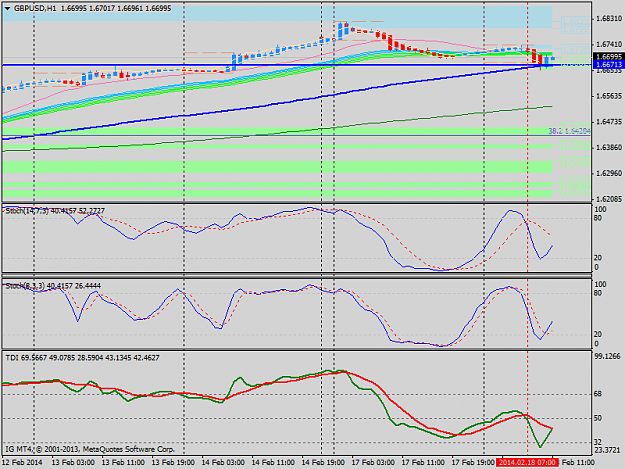
Task: Click the 13 Feb 03:00 time label
Action: [x=73, y=462]
